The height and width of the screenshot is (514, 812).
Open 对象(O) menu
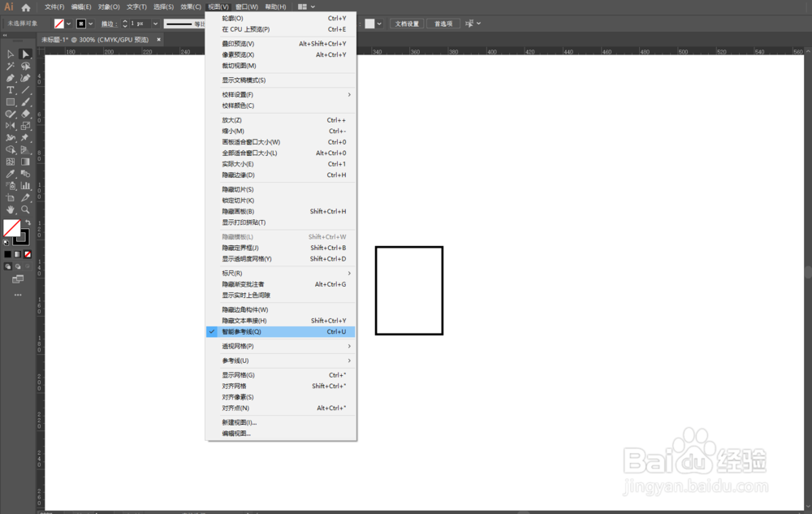coord(109,6)
